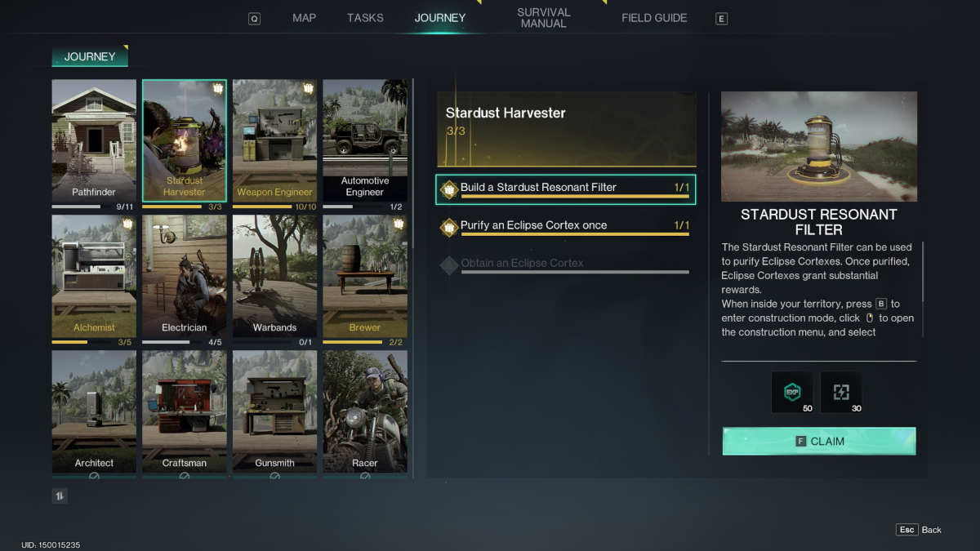This screenshot has width=980, height=551.
Task: Click the 3/3 count under Stardust Harvester title
Action: [455, 131]
